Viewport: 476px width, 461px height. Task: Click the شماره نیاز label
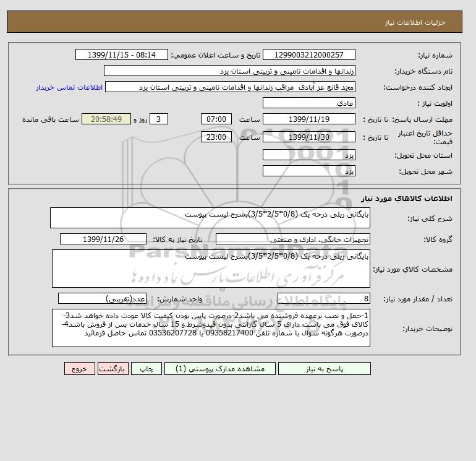pos(435,55)
